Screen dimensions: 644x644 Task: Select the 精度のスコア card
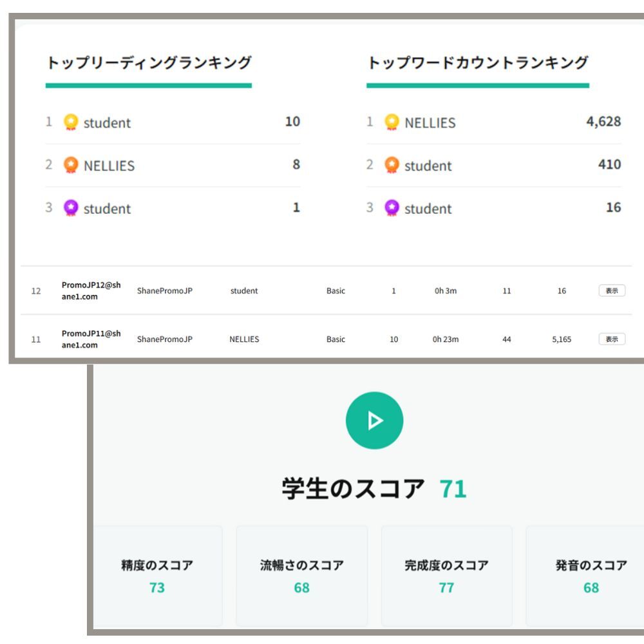tap(157, 575)
